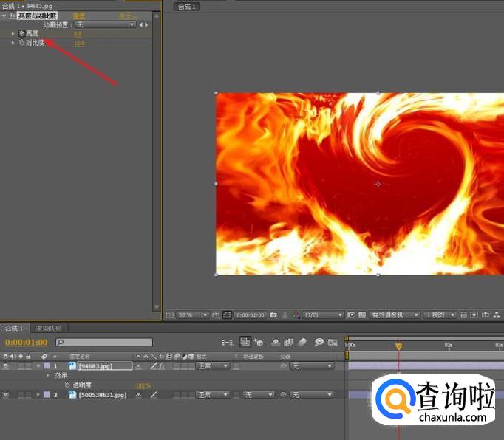The image size is (504, 440).
Task: Click the region of interest icon
Action: (351, 314)
